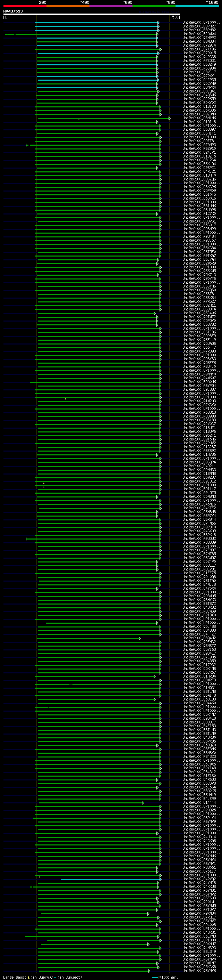Select the UniRef100_C8VCJ7 hit label

pyautogui.click(x=199, y=72)
